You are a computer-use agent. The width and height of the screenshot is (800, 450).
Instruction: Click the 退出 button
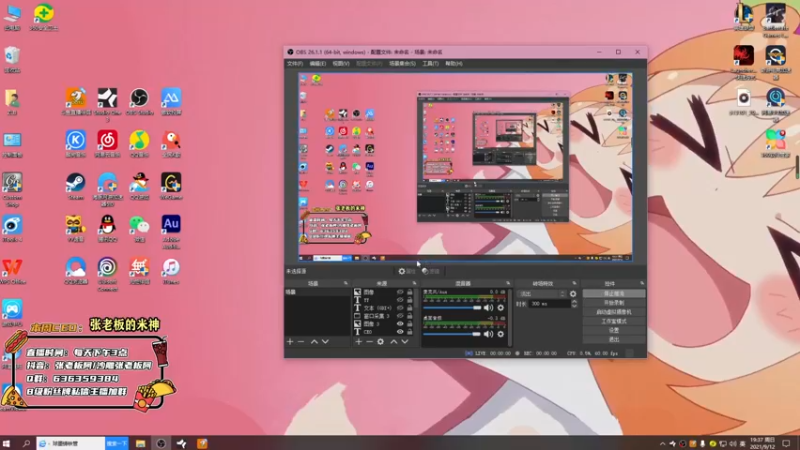click(614, 340)
